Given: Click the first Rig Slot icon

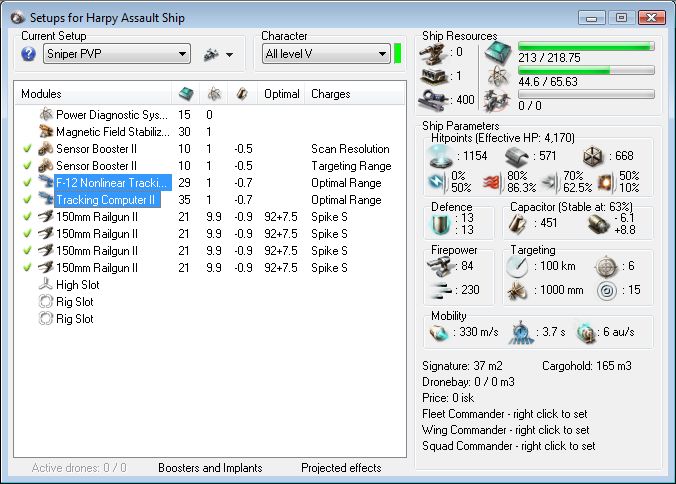Looking at the screenshot, I should coord(46,301).
